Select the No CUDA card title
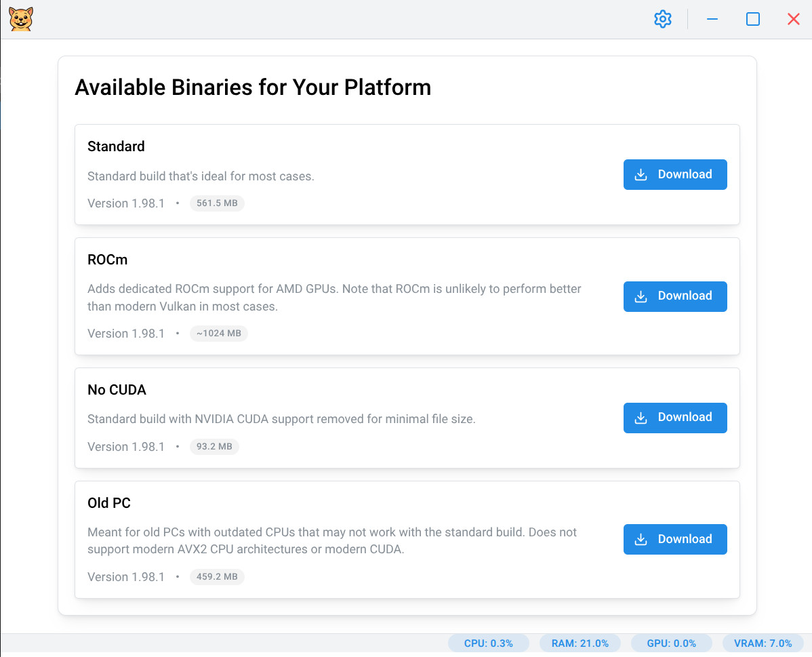 [x=117, y=390]
